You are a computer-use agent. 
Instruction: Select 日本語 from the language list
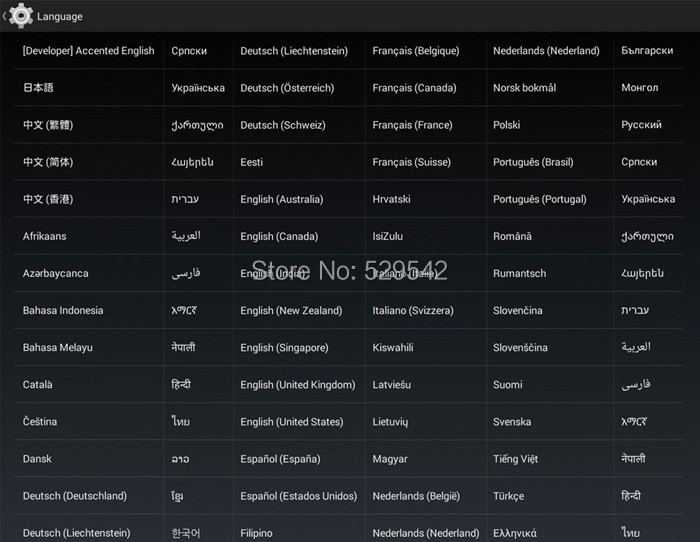(x=40, y=88)
